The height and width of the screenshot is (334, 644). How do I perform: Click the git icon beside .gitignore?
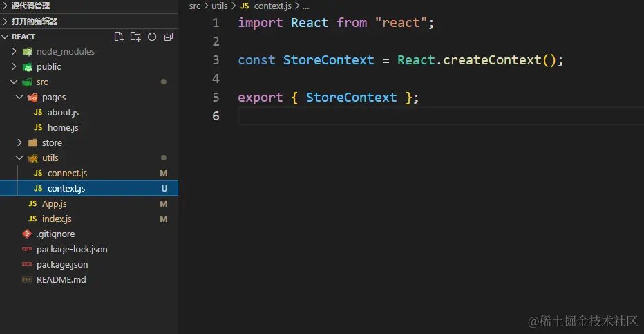(x=27, y=234)
